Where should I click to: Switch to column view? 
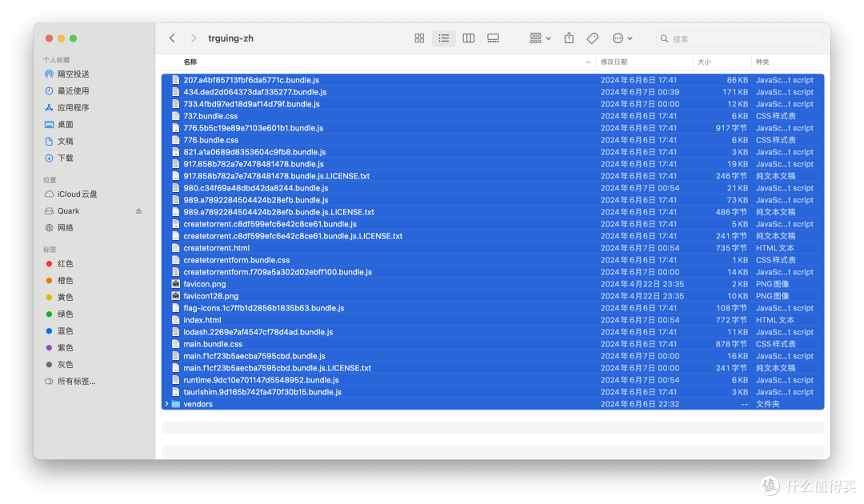pos(468,38)
